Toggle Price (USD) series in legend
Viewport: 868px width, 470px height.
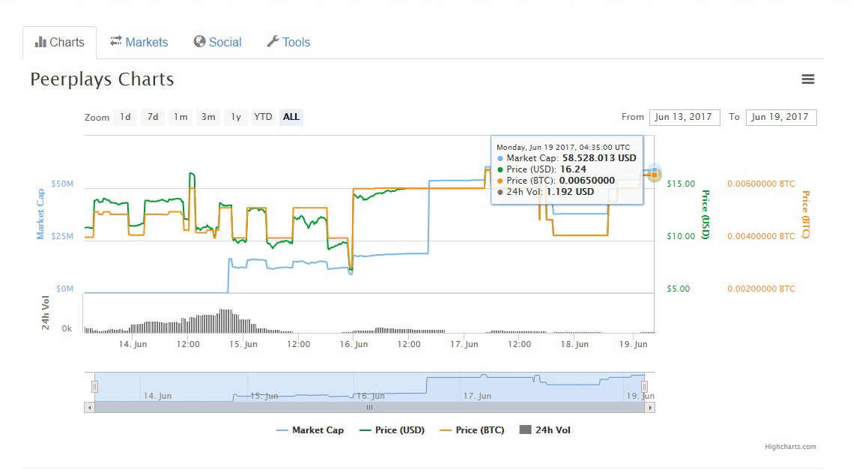pos(392,430)
